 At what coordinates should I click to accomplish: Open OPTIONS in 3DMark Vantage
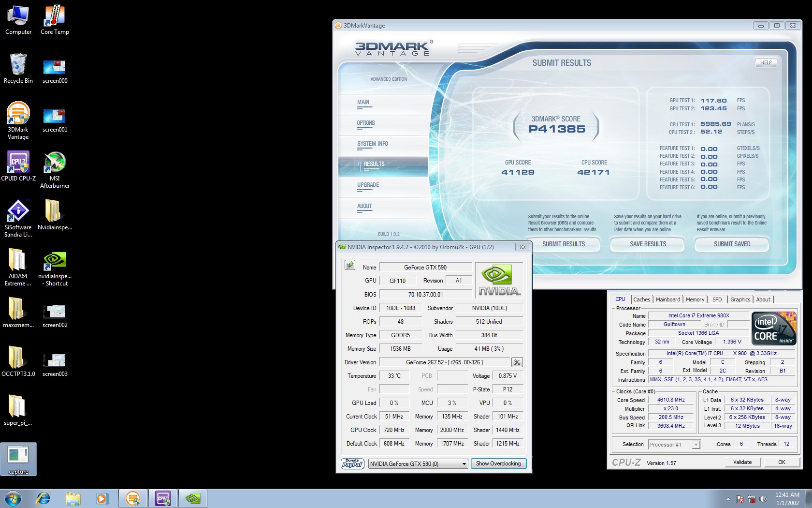coord(366,123)
